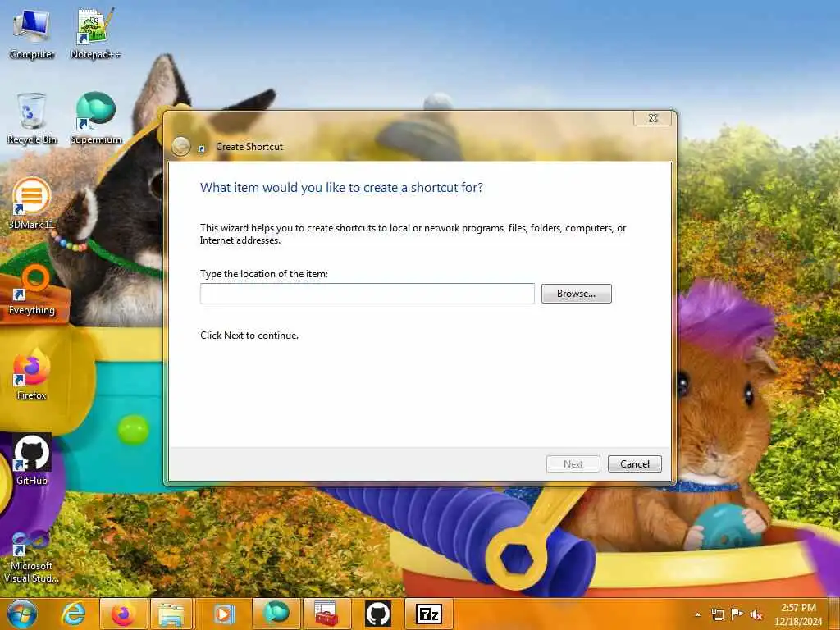The width and height of the screenshot is (840, 630).
Task: Select the Recycle Bin icon
Action: point(32,118)
